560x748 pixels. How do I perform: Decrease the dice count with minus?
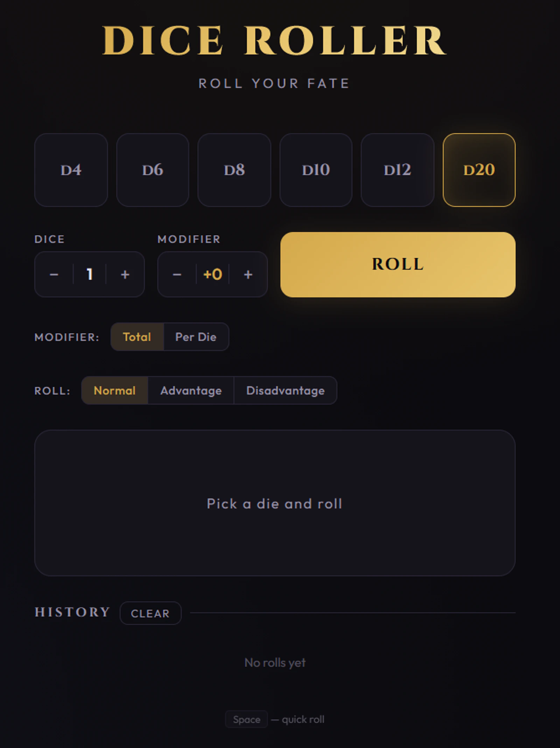point(54,275)
